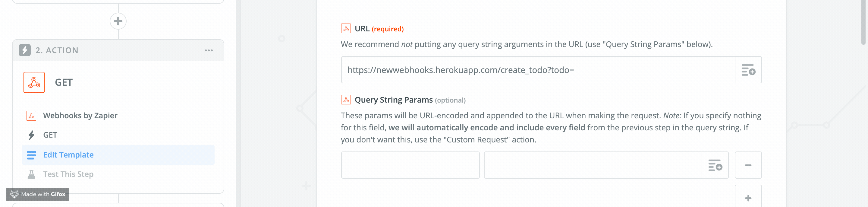
Task: Remove the query string param row
Action: coord(748,165)
